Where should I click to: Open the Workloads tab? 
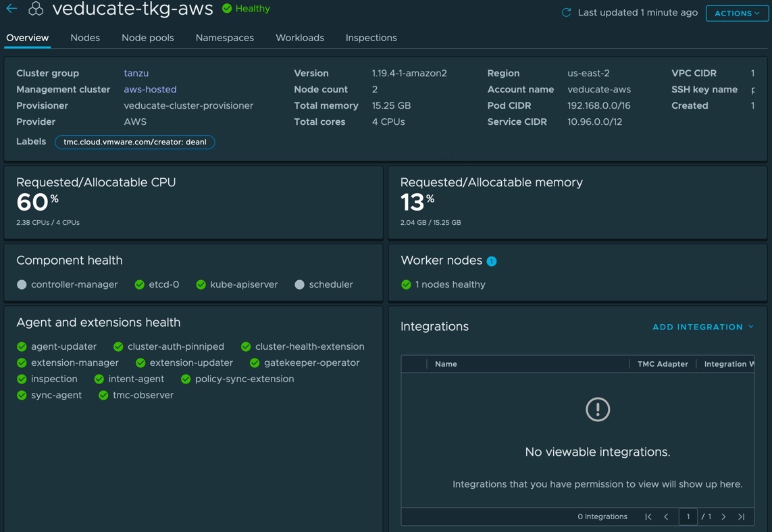[300, 38]
